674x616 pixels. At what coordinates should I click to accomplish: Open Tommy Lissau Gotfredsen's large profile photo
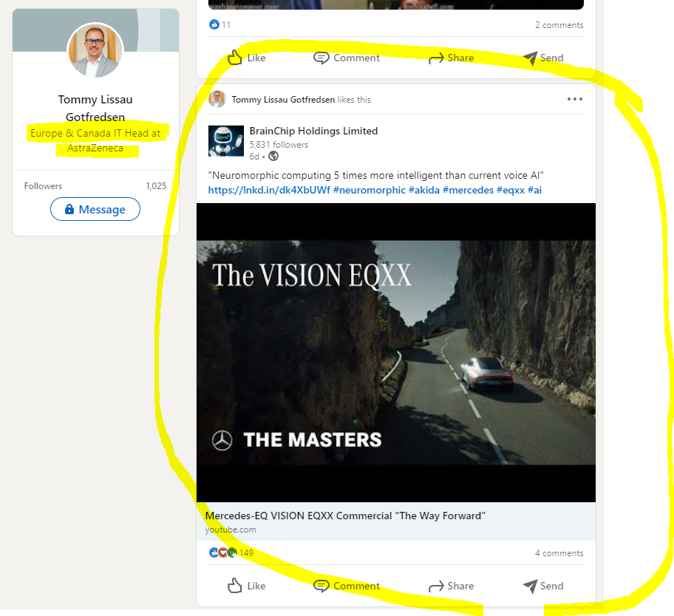tap(95, 49)
